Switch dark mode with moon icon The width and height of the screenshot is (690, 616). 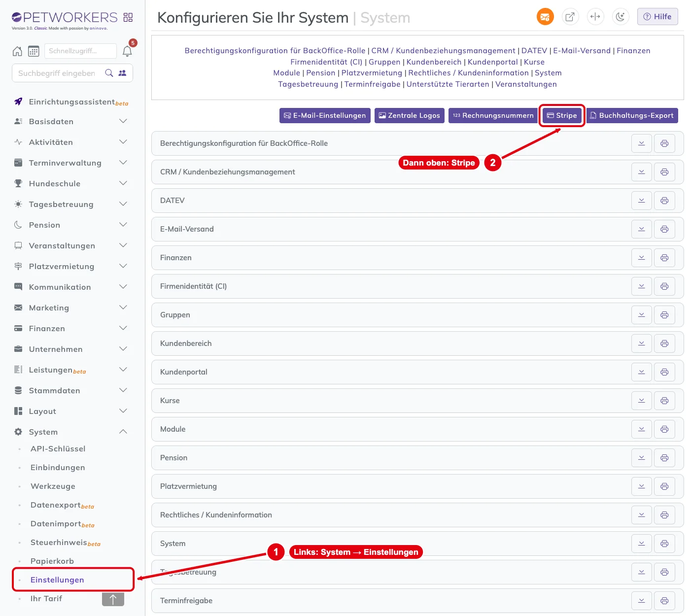coord(621,17)
